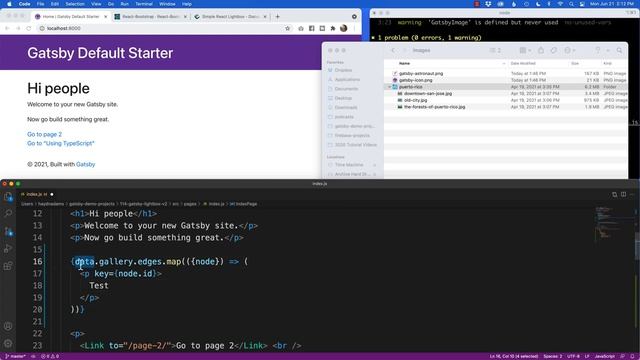
Task: Open browser extensions puzzle icon
Action: coord(333,28)
